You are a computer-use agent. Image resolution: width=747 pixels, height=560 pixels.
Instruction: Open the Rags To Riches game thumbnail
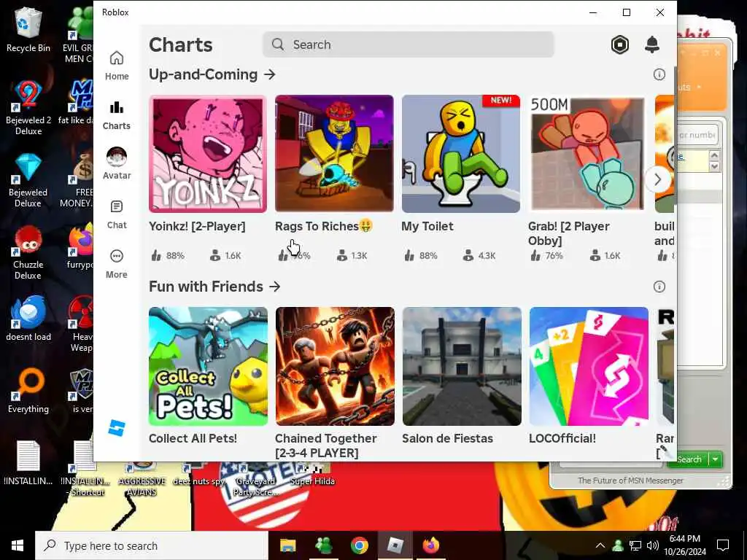click(x=334, y=154)
